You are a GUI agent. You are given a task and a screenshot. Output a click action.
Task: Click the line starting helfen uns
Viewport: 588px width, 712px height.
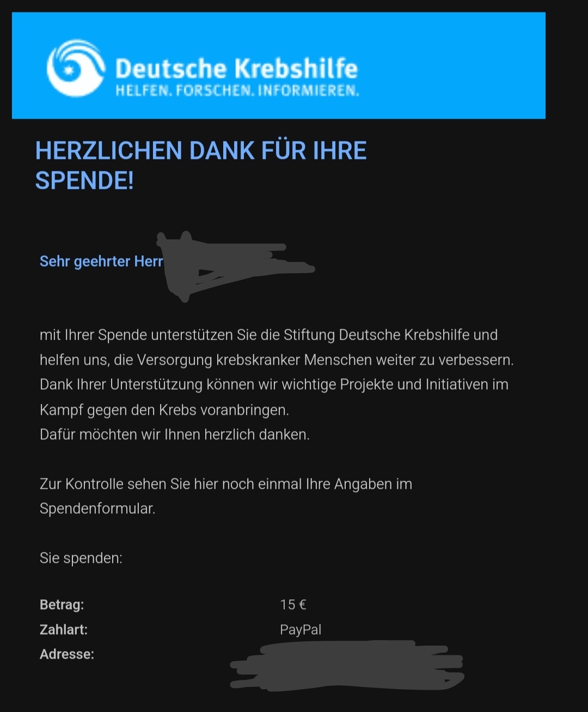[277, 360]
